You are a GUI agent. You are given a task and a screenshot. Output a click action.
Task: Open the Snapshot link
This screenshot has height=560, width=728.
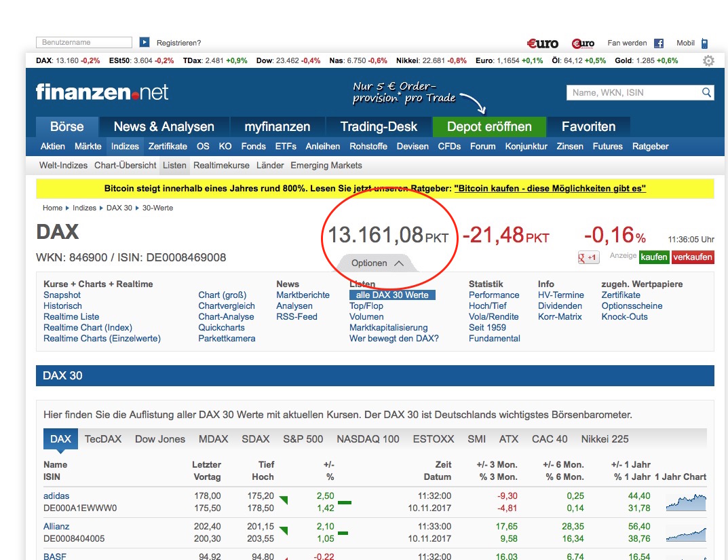point(62,295)
